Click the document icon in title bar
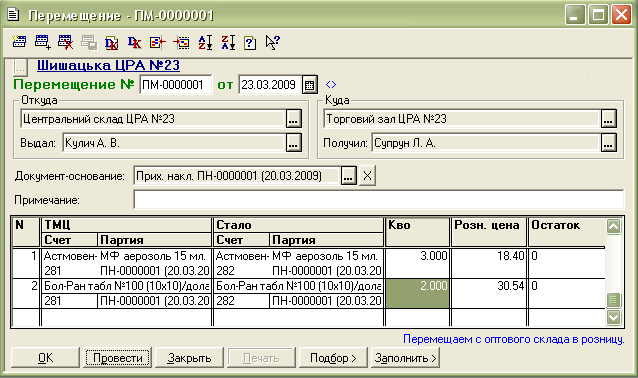 click(13, 15)
